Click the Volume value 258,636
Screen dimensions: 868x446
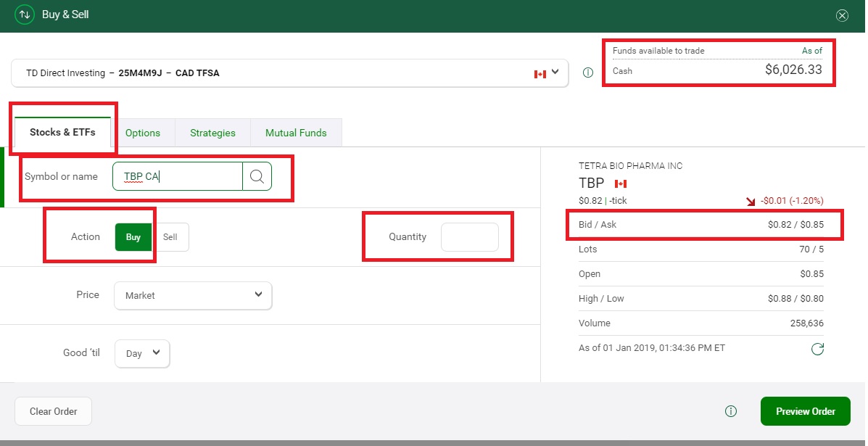[807, 323]
